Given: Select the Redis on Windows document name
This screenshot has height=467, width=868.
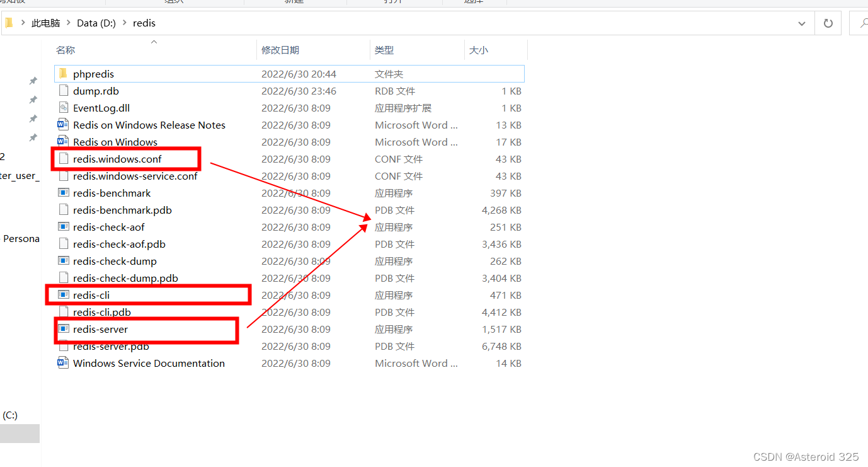Looking at the screenshot, I should (x=115, y=142).
